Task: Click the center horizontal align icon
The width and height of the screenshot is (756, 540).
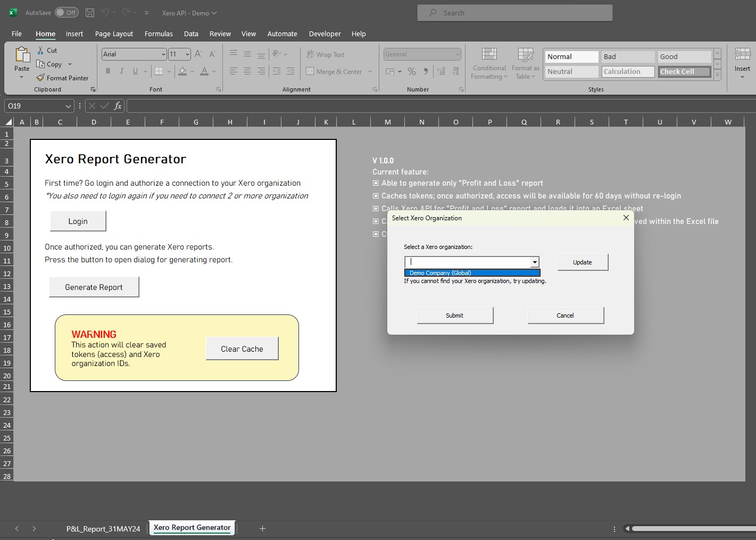Action: pos(247,71)
